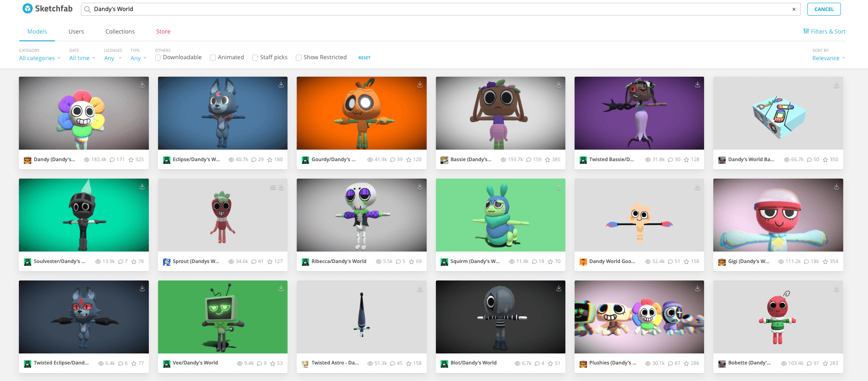The image size is (868, 381).
Task: Open the All categories dropdown
Action: [40, 58]
